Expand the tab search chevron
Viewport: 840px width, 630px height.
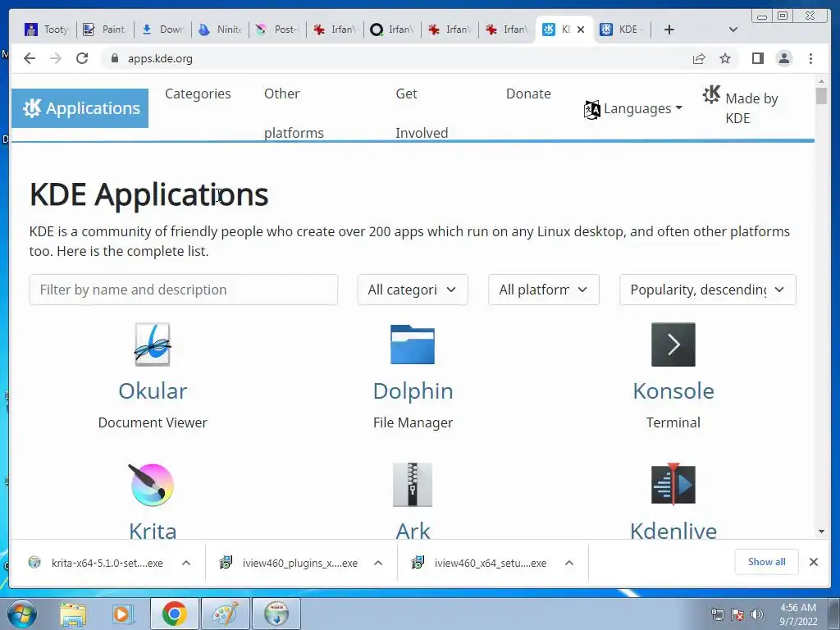(x=733, y=30)
